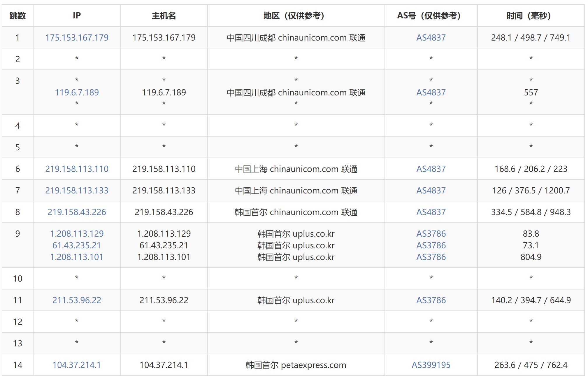Click AS4837 link in hop 8 row
Screen dimensions: 588x377
431,212
